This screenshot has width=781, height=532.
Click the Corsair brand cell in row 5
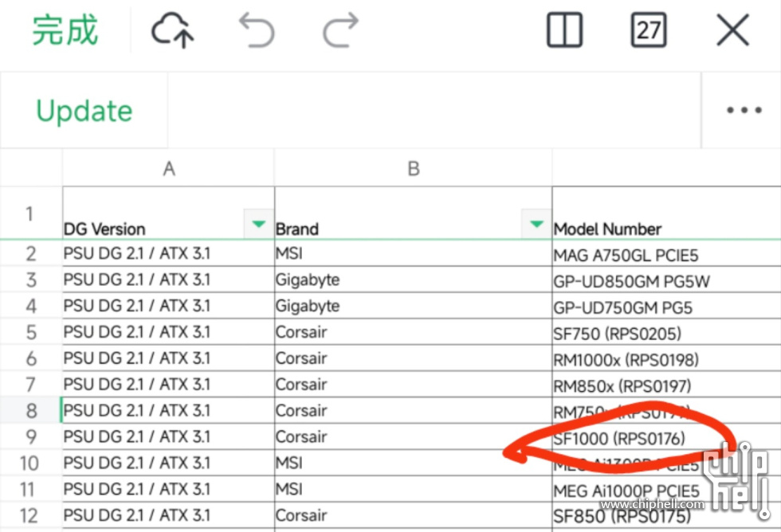[414, 332]
